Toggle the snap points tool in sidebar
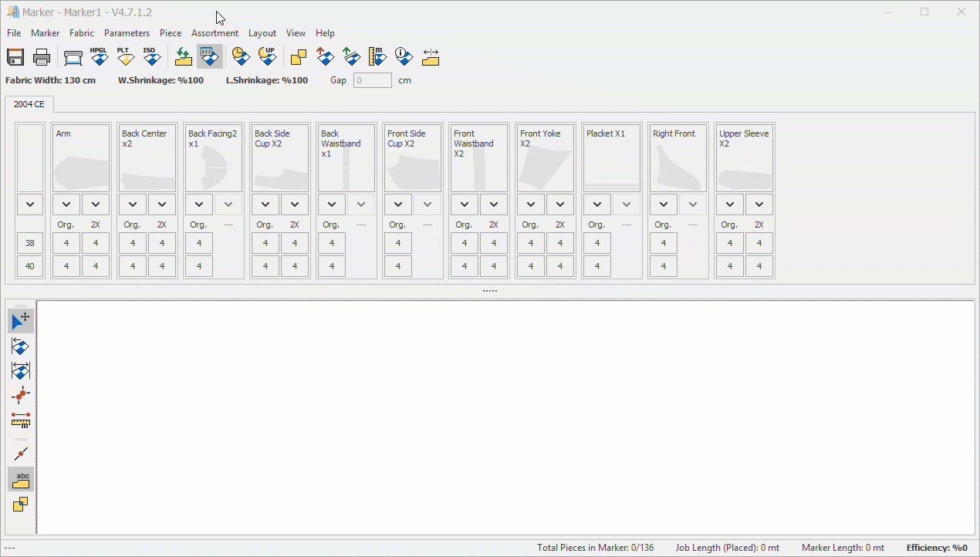The width and height of the screenshot is (980, 557). click(x=21, y=395)
